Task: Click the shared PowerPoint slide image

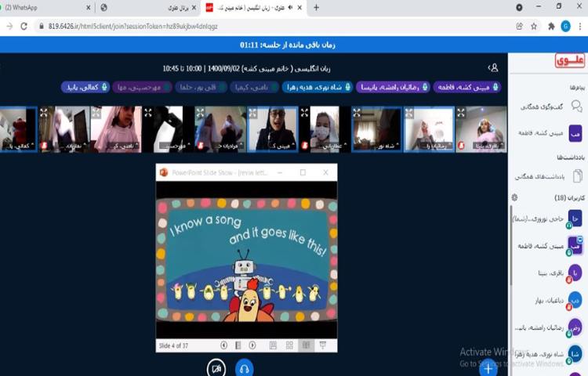Action: point(246,260)
